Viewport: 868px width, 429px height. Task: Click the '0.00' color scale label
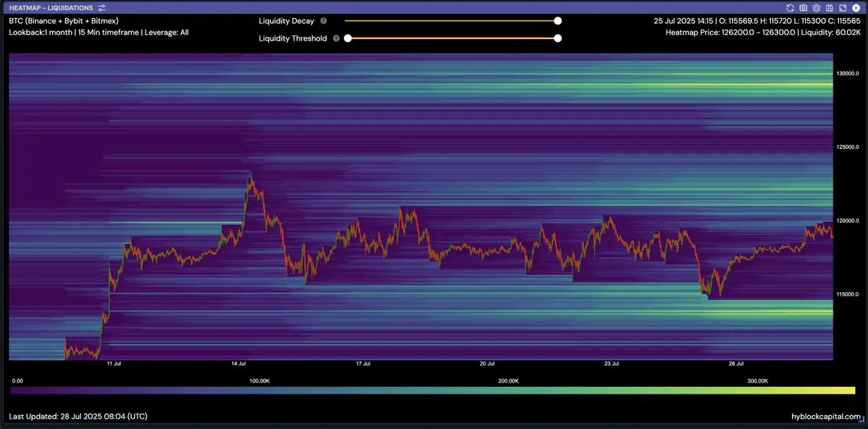17,381
